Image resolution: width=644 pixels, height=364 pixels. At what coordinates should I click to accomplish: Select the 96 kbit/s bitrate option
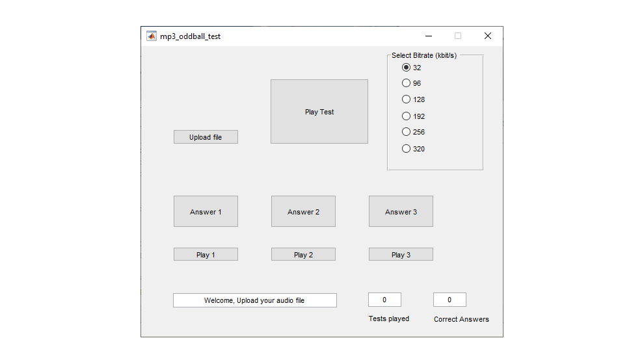coord(412,83)
